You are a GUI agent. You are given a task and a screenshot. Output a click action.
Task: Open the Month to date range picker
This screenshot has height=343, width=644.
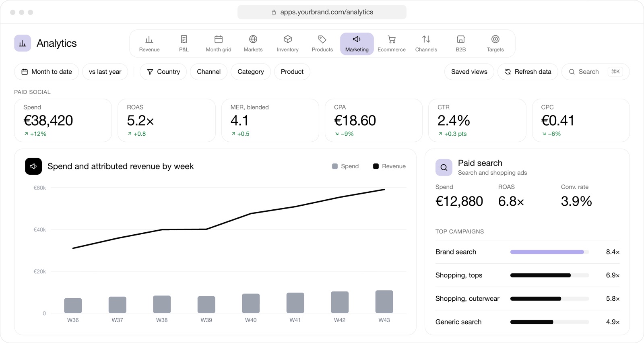[47, 72]
